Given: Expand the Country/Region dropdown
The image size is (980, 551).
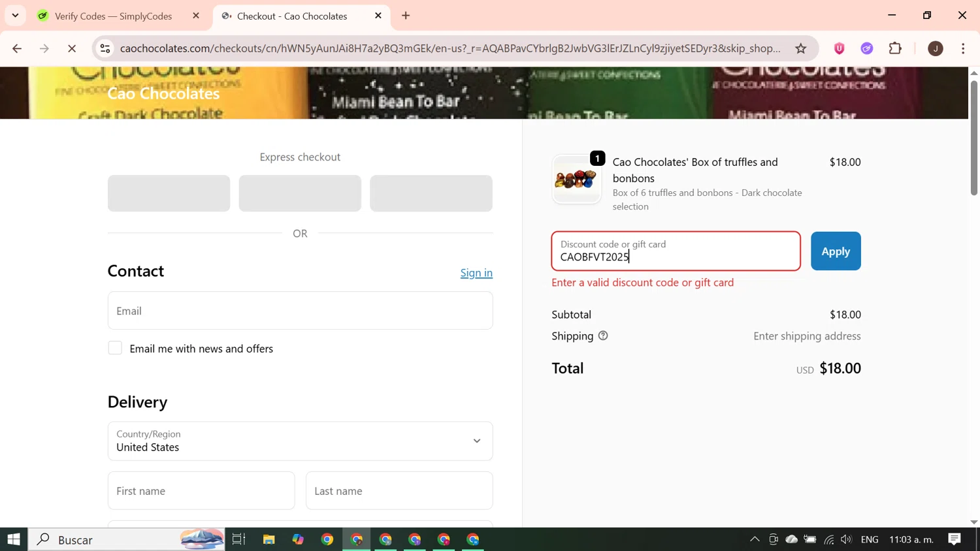Looking at the screenshot, I should [x=300, y=441].
